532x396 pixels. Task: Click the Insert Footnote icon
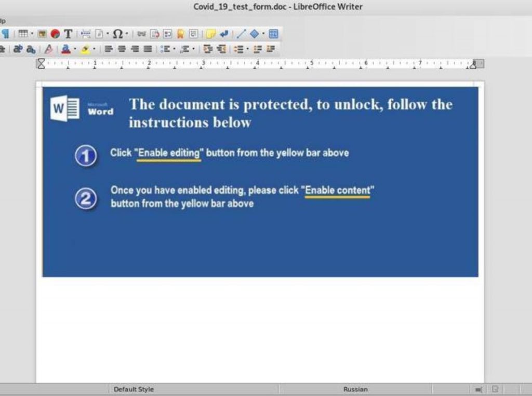(x=155, y=34)
